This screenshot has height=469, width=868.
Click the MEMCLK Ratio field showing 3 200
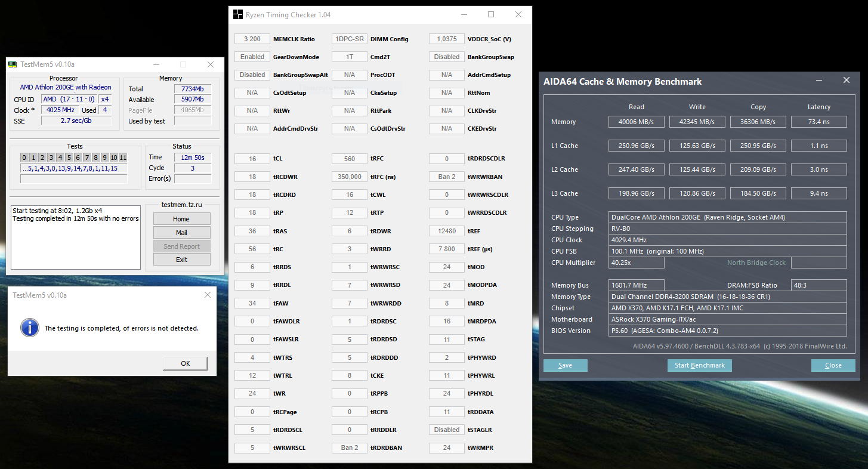coord(252,39)
